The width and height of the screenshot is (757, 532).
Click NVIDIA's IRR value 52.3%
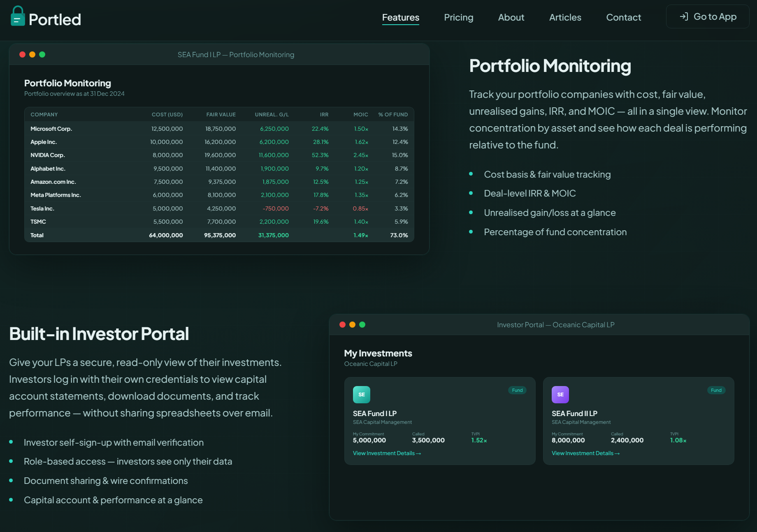click(320, 155)
